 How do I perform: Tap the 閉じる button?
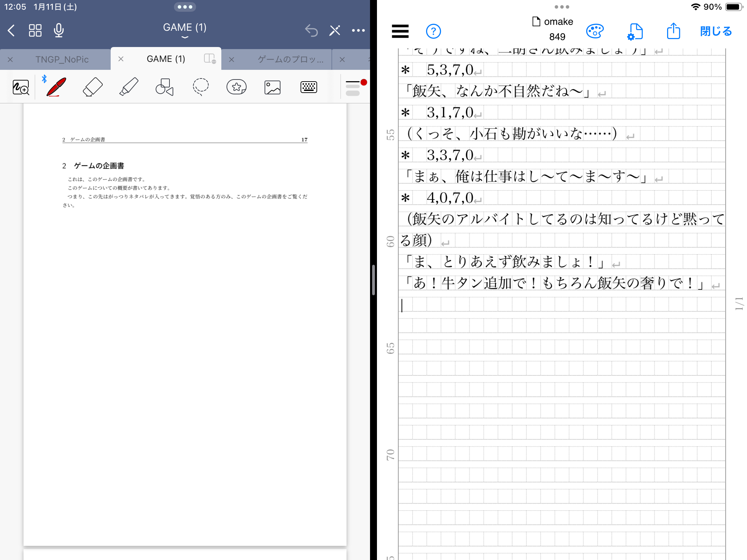point(716,31)
